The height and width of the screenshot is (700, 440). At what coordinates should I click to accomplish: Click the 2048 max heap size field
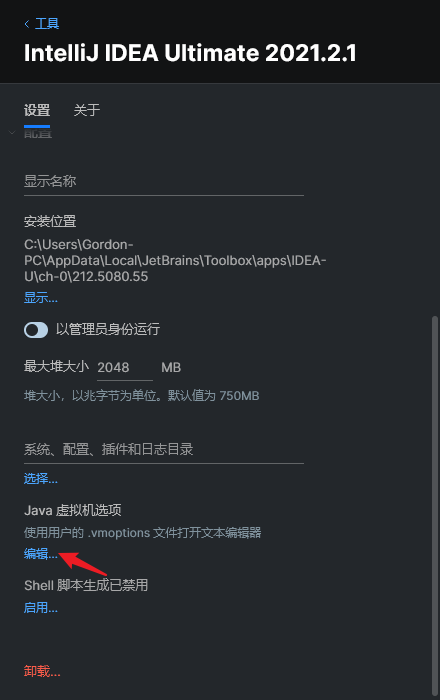click(x=125, y=367)
